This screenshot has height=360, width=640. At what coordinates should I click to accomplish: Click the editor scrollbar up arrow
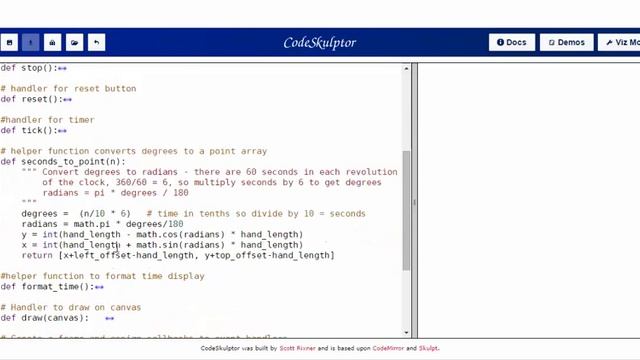click(406, 69)
